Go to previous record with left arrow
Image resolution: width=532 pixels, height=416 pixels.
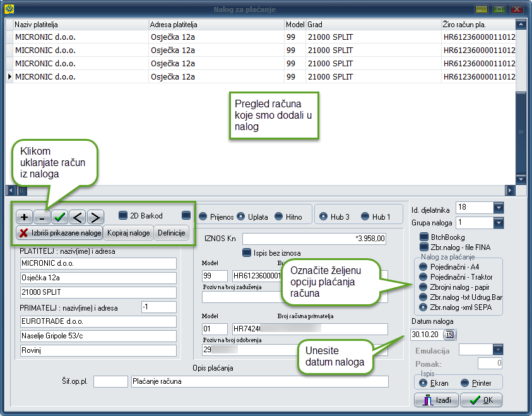tap(77, 217)
